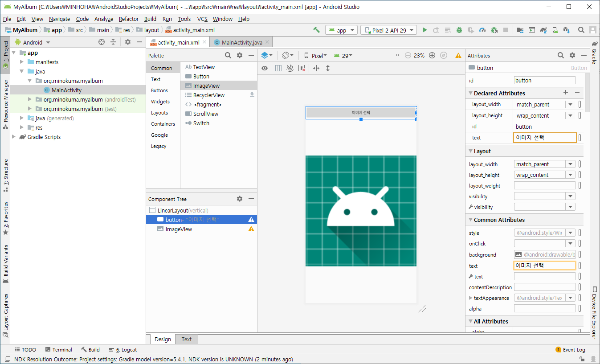Select imageView in Component Tree
This screenshot has width=600, height=364.
click(x=201, y=229)
